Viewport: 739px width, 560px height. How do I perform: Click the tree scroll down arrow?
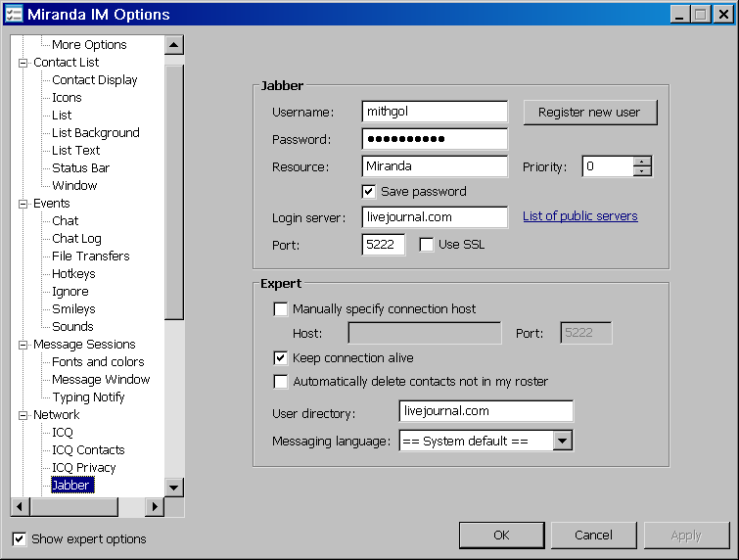[x=174, y=488]
